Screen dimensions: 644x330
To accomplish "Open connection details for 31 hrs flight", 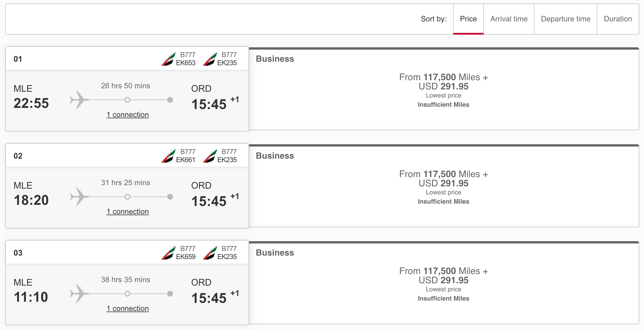I will pos(127,212).
